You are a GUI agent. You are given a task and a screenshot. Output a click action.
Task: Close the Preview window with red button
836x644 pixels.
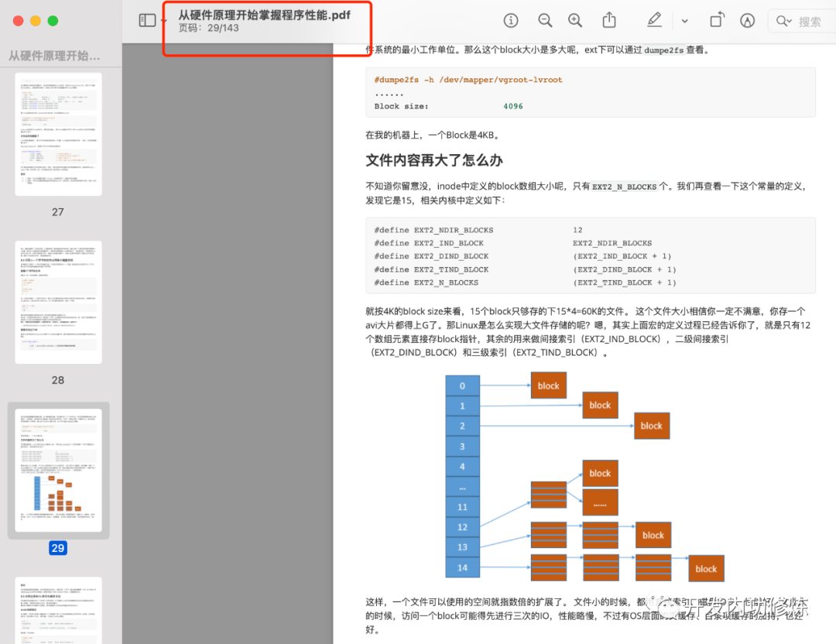click(18, 21)
